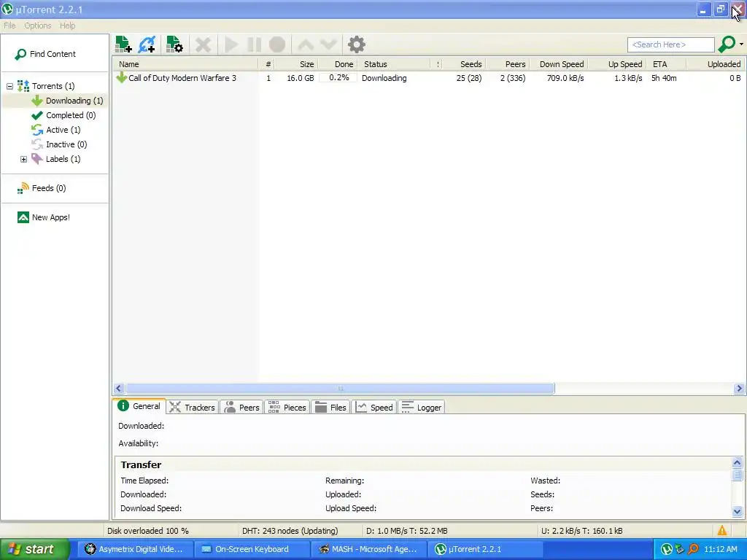The width and height of the screenshot is (747, 560).
Task: Click Move Up Queue arrow icon
Action: pos(306,44)
